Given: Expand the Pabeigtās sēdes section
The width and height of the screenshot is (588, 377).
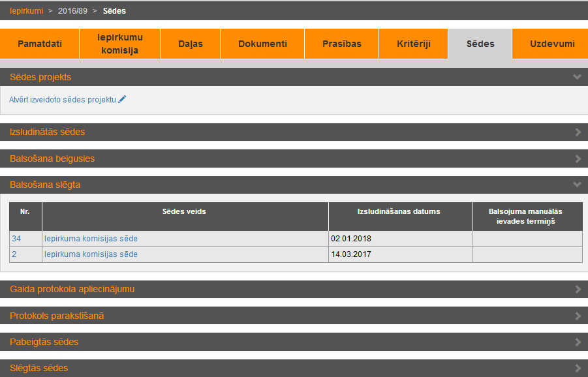Looking at the screenshot, I should (x=577, y=342).
